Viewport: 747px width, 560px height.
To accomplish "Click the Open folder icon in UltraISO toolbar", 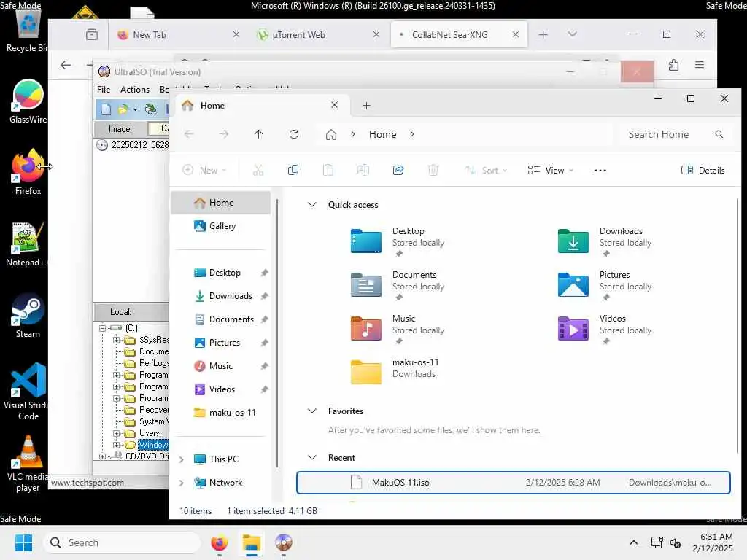I will [123, 109].
